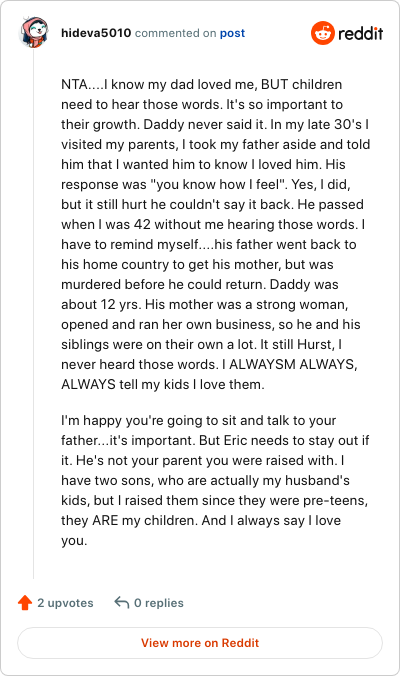
Task: Open the "0 replies" label
Action: pos(159,603)
